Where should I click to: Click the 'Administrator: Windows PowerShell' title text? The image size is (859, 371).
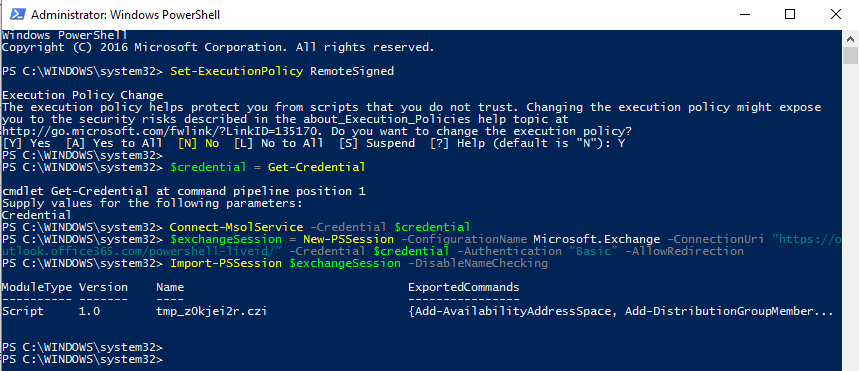tap(125, 15)
